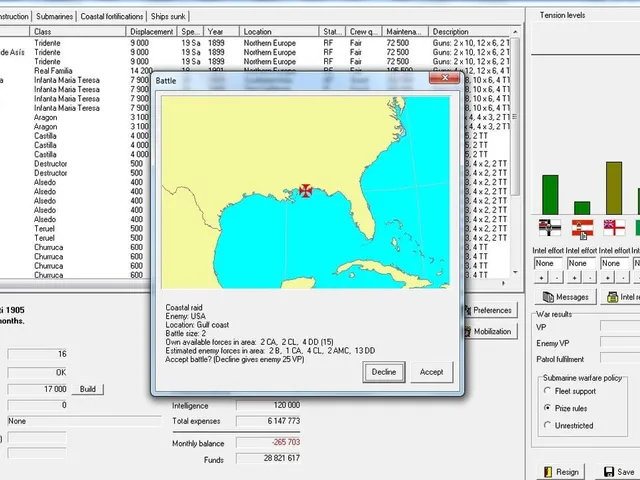Viewport: 640px width, 480px height.
Task: Click the Resign button
Action: click(x=561, y=472)
